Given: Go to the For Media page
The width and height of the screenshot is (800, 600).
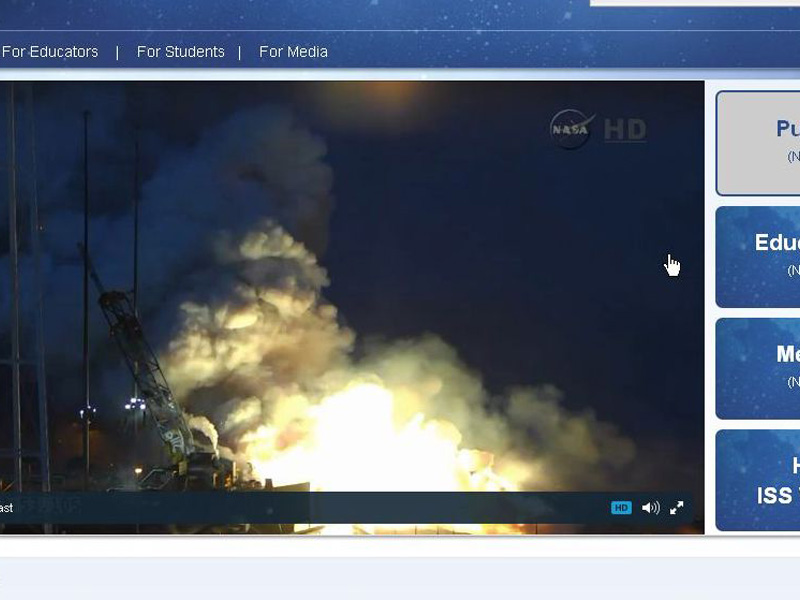Looking at the screenshot, I should pos(293,52).
